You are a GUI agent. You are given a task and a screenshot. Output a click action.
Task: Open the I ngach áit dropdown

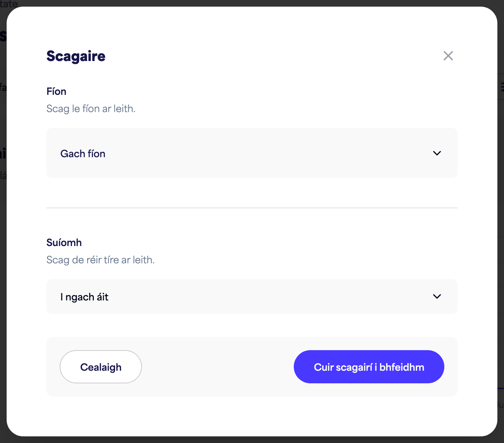252,296
